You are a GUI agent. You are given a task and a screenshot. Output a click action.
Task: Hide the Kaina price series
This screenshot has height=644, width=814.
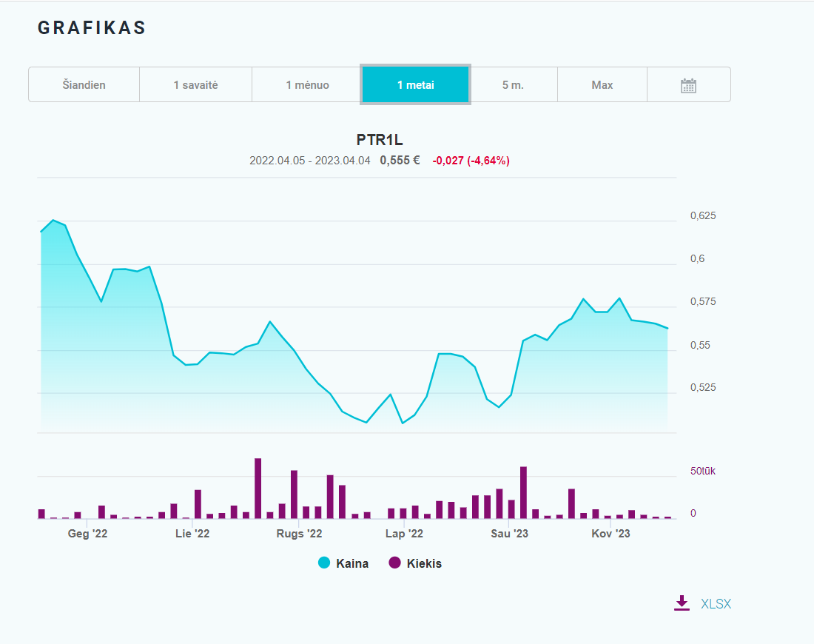click(352, 563)
